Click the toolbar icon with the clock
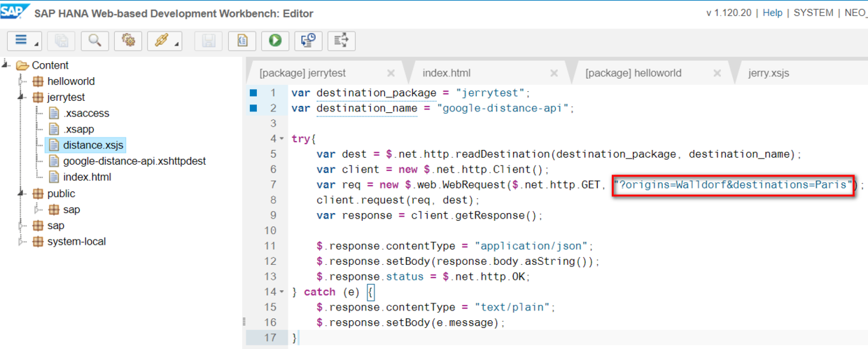Image resolution: width=868 pixels, height=349 pixels. coord(308,41)
